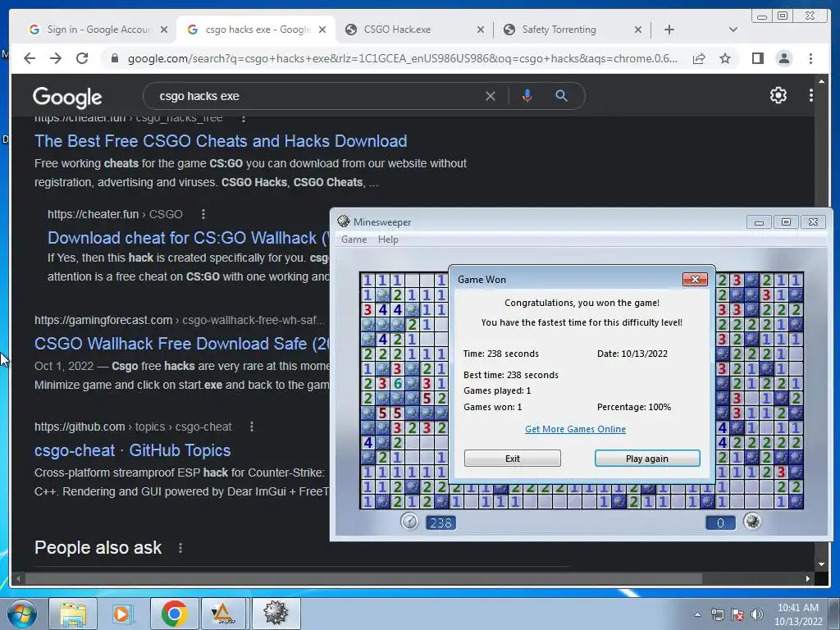Open File Explorer from the taskbar

coord(73,614)
